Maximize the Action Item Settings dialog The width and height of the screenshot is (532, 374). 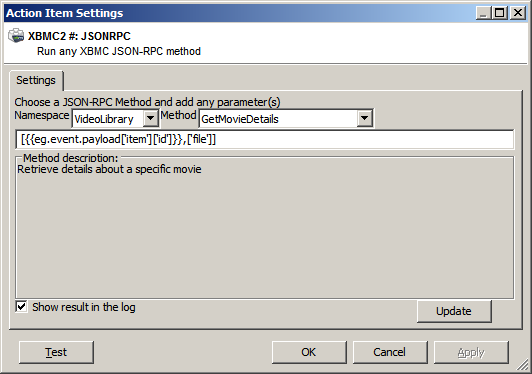(x=500, y=13)
